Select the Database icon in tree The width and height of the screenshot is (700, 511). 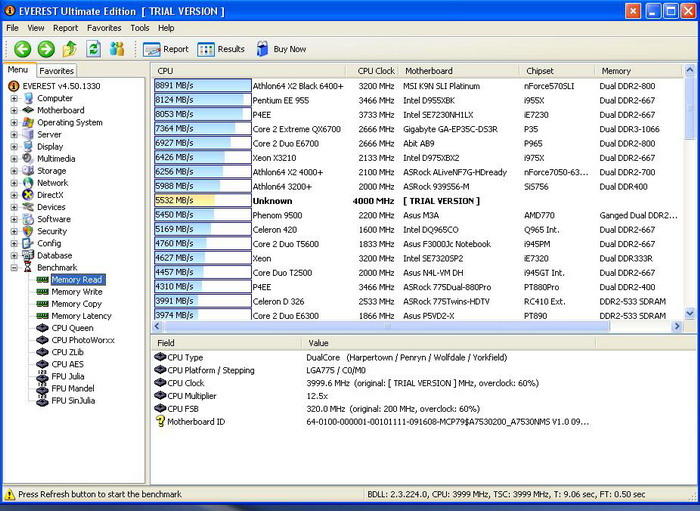click(x=28, y=255)
